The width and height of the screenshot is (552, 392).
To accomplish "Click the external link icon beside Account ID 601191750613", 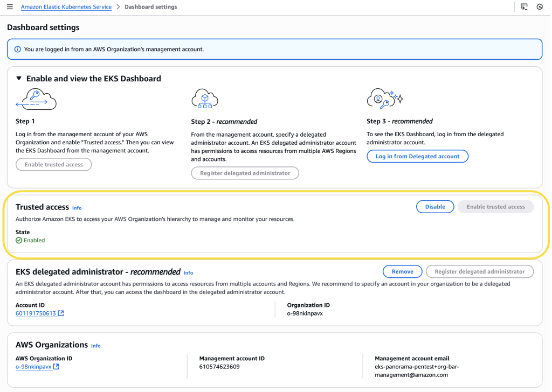I will [x=60, y=313].
